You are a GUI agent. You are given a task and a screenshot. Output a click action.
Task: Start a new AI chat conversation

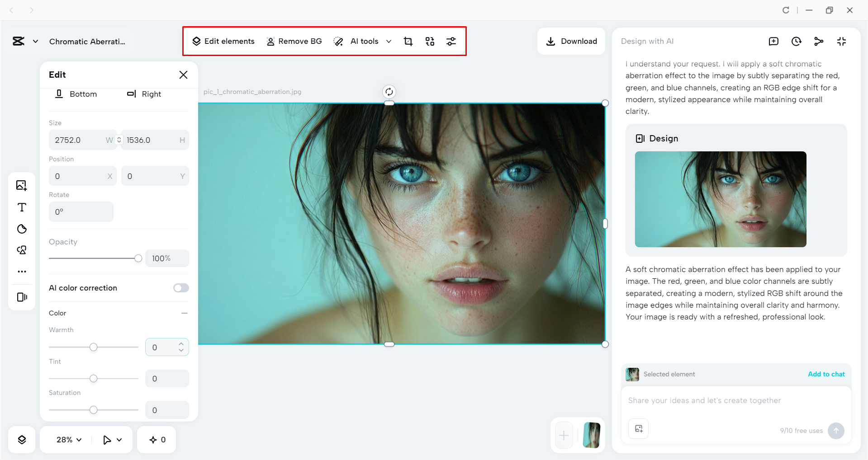(x=774, y=41)
